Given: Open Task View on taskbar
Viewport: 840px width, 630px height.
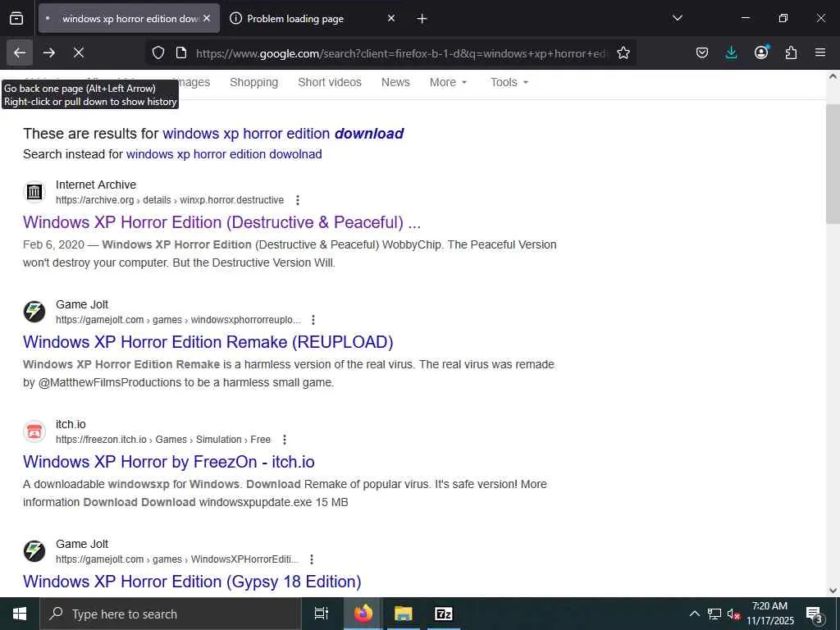Looking at the screenshot, I should point(322,614).
